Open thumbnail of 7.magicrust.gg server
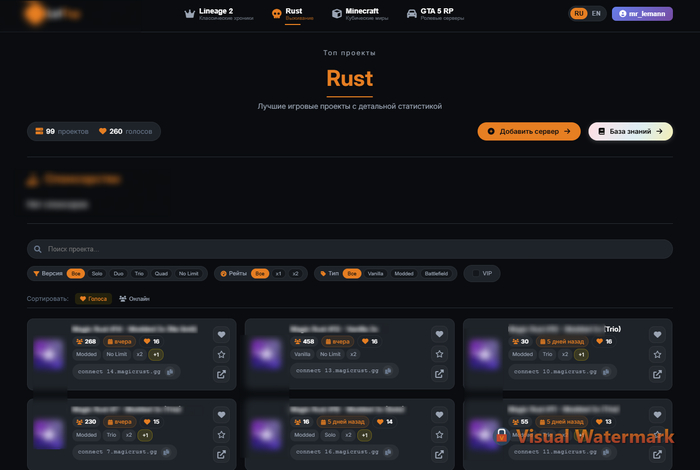This screenshot has height=470, width=700. [x=48, y=434]
